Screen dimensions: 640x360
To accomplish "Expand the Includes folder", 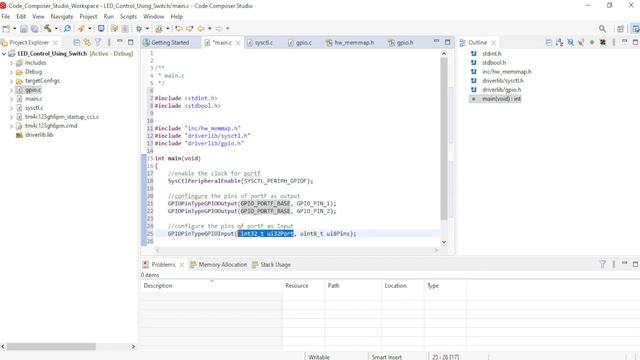I will (x=11, y=63).
